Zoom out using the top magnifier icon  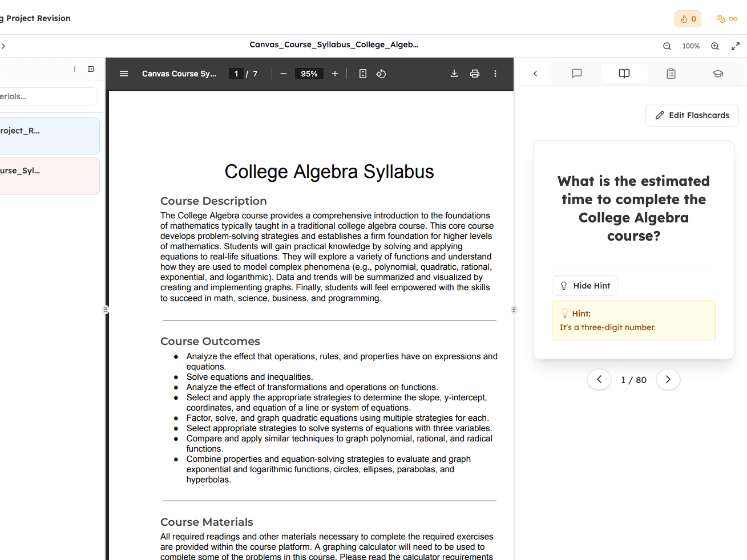[667, 46]
